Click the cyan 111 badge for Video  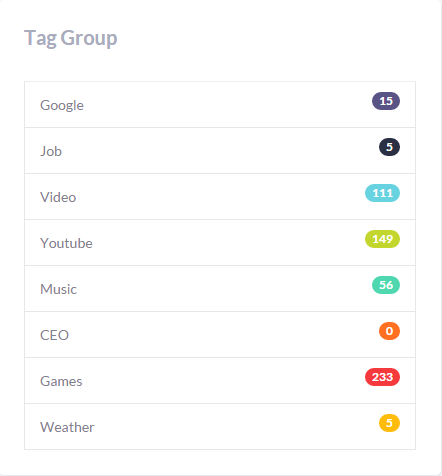382,193
